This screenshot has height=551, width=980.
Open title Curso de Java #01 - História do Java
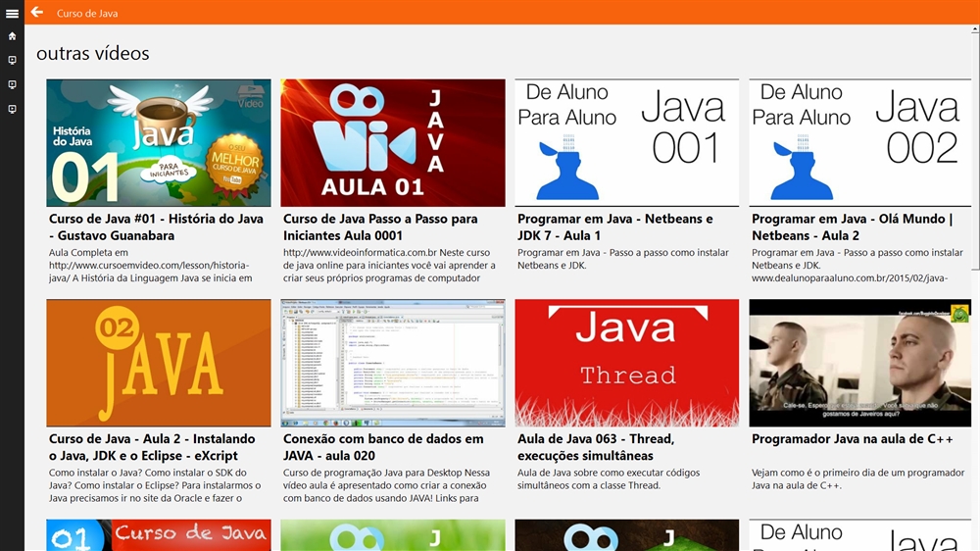coord(156,227)
